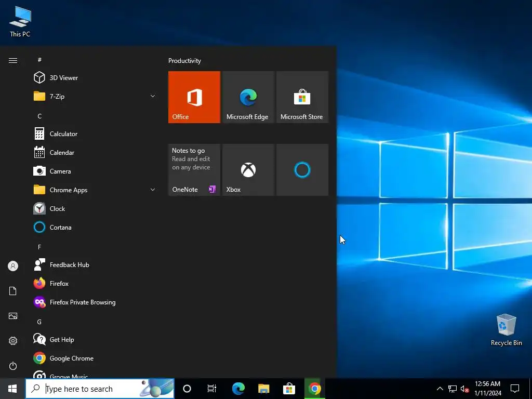532x399 pixels.
Task: Open the clock and date flyout
Action: (x=487, y=389)
